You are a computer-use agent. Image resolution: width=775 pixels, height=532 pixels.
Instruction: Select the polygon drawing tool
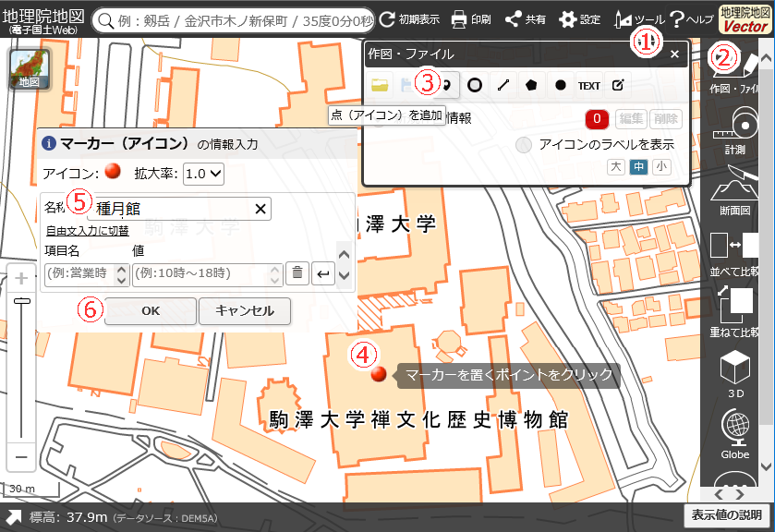531,85
